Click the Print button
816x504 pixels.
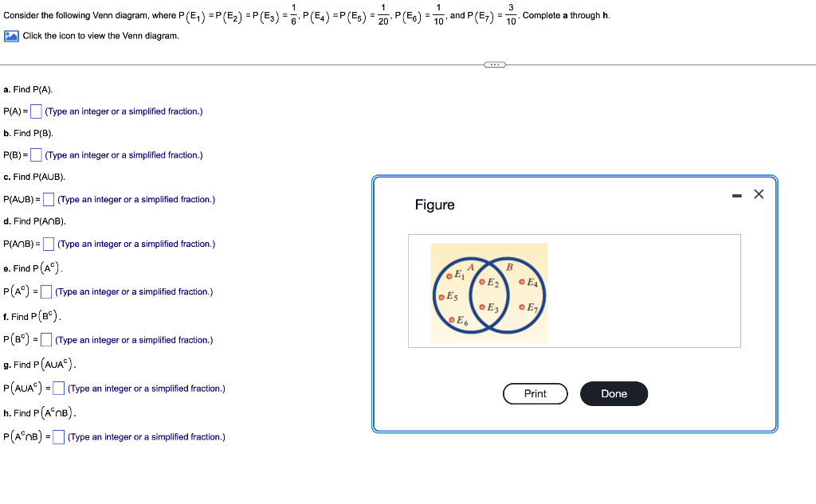[535, 393]
